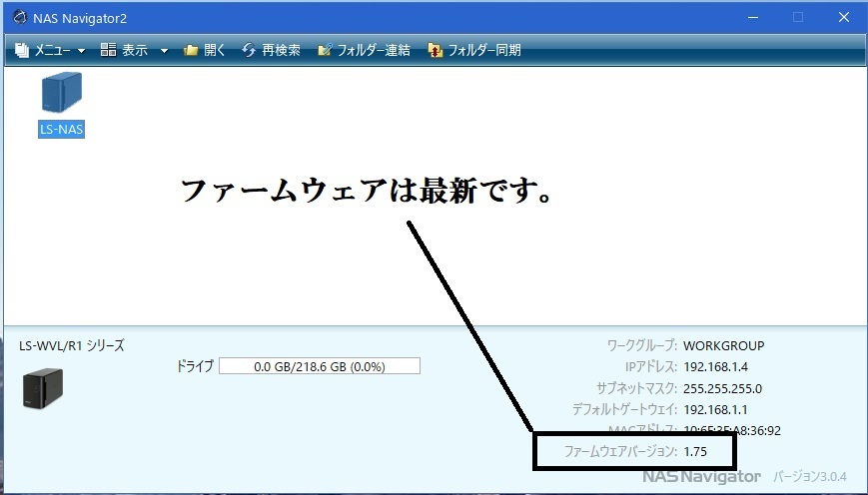Expand the メニュー dropdown arrow

(81, 51)
